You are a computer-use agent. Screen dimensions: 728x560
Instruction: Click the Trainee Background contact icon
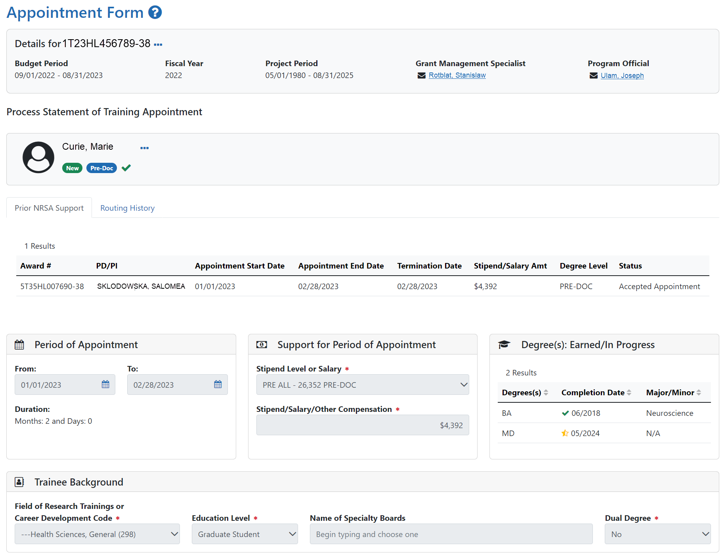pyautogui.click(x=19, y=482)
